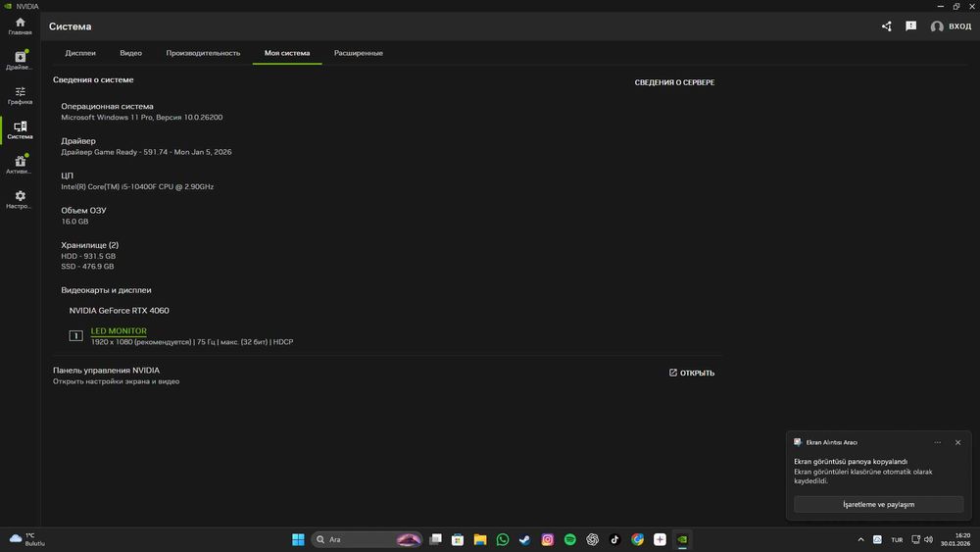980x552 pixels.
Task: Switch to the Дисплеи tab
Action: point(80,53)
